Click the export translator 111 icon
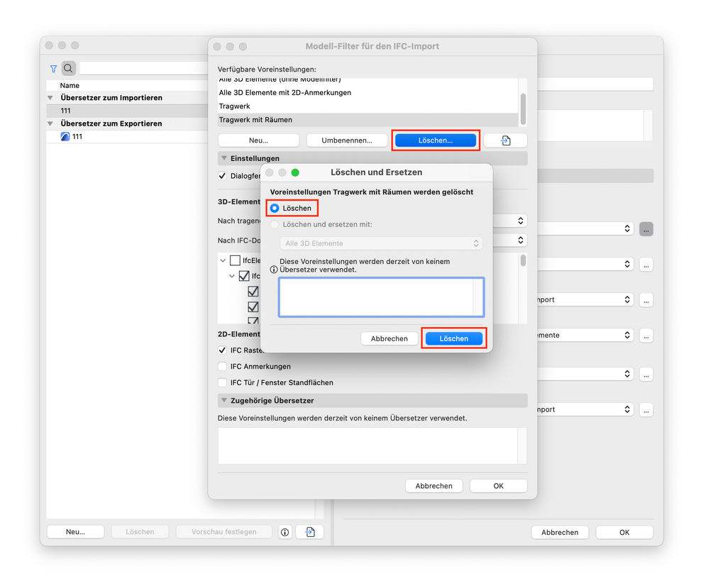Viewport: 708px width, 588px height. pyautogui.click(x=65, y=136)
